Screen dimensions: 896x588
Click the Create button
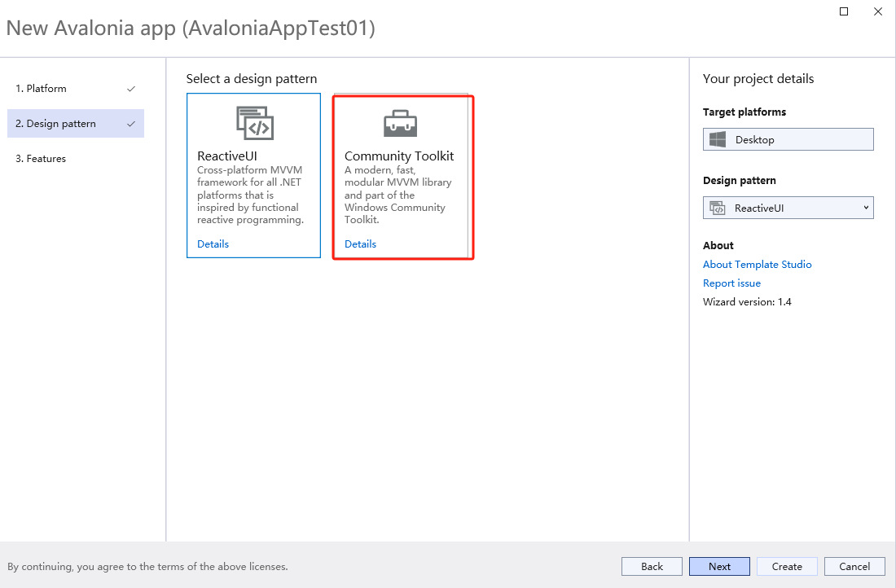coord(787,566)
